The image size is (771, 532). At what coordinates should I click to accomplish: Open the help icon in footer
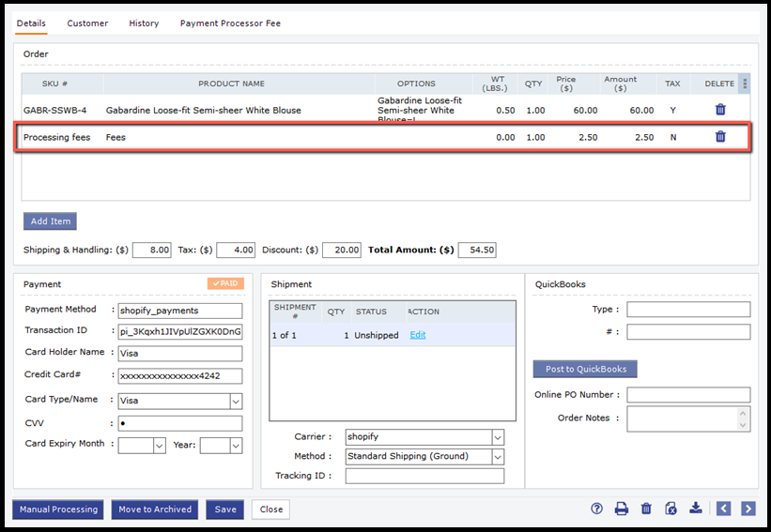click(596, 509)
